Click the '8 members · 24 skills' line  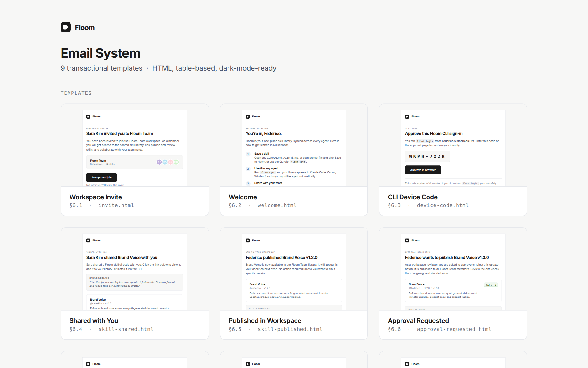pyautogui.click(x=102, y=164)
